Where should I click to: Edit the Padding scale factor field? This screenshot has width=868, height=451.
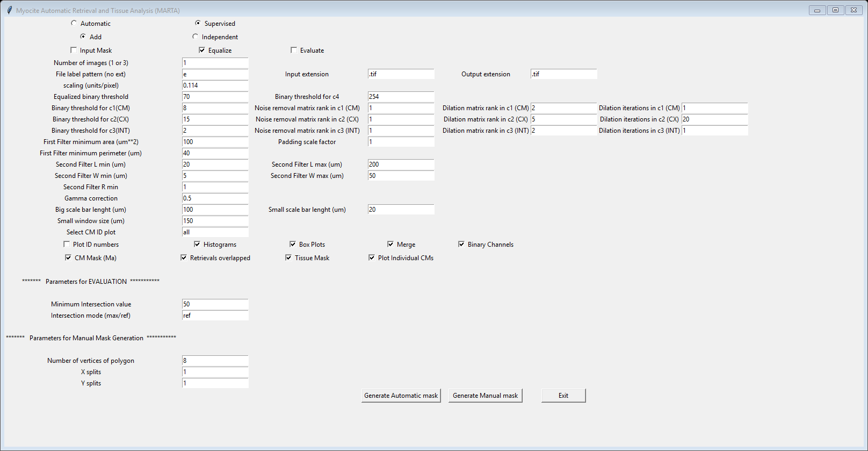click(401, 142)
